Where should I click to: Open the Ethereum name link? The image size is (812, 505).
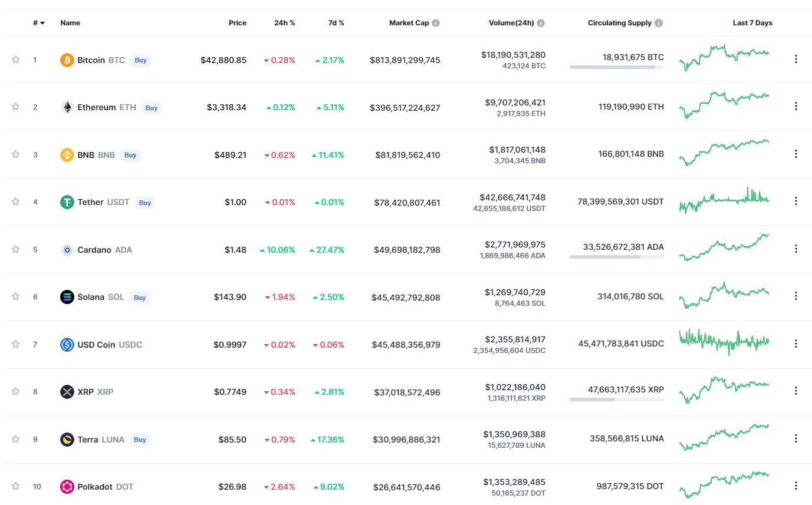tap(97, 107)
